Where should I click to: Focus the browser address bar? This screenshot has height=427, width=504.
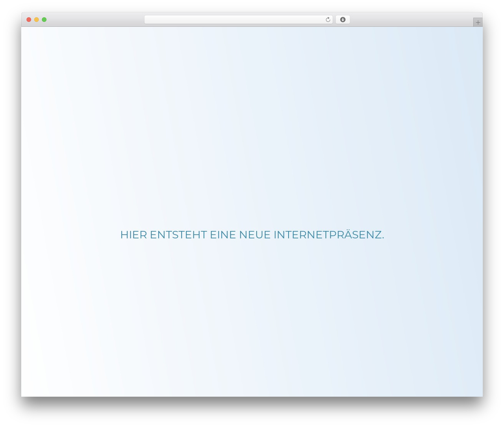pyautogui.click(x=238, y=20)
